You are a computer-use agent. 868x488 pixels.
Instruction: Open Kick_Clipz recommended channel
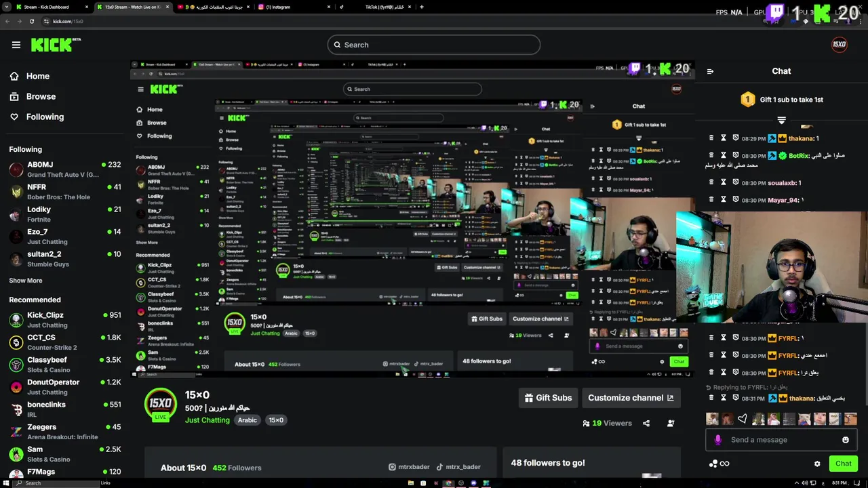(64, 320)
